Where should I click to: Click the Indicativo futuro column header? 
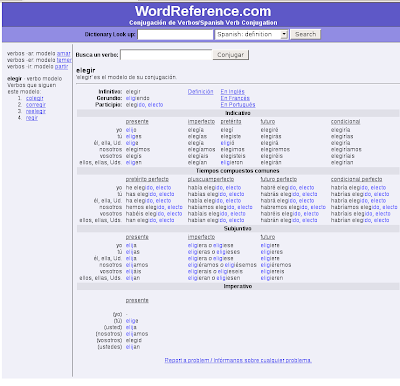268,122
